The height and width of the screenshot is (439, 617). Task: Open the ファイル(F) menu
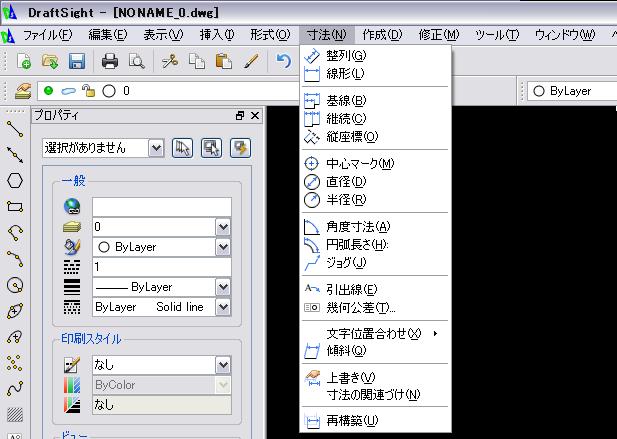pyautogui.click(x=47, y=35)
